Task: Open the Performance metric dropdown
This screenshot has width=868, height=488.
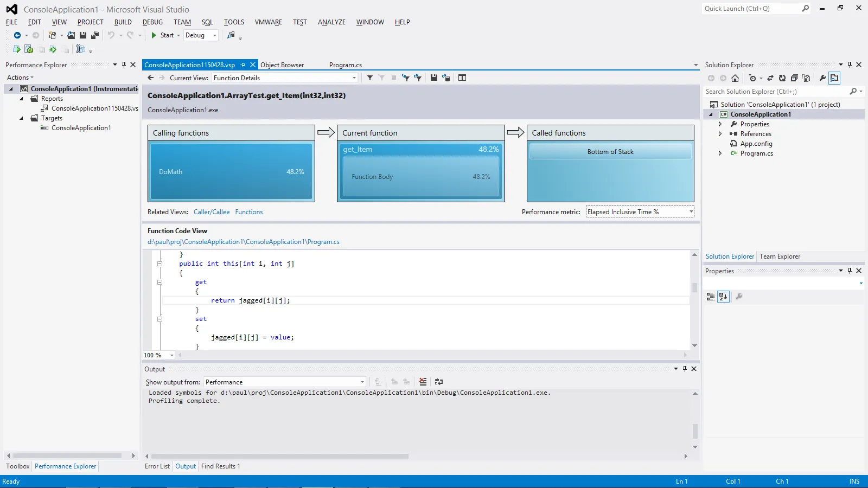Action: coord(691,212)
